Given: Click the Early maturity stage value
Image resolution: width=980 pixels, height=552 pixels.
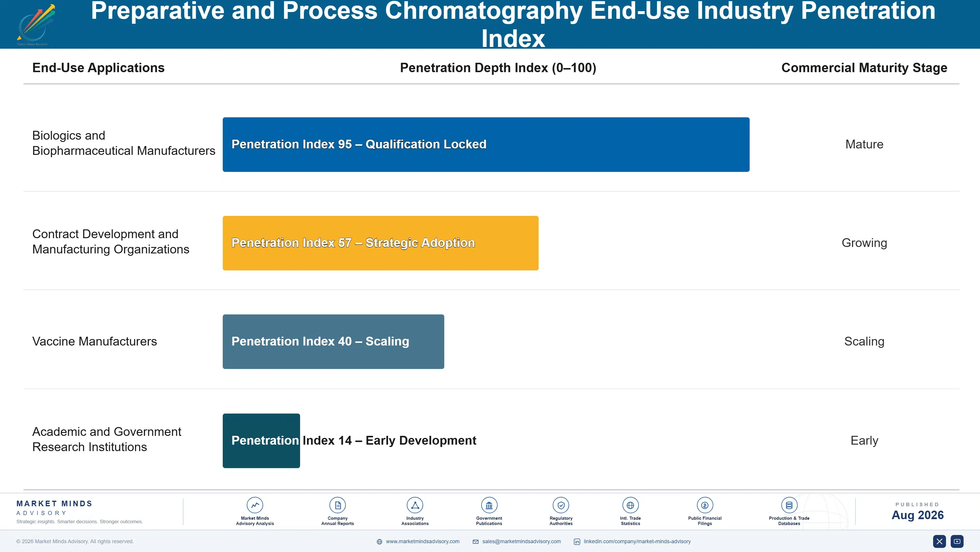Looking at the screenshot, I should click(864, 441).
